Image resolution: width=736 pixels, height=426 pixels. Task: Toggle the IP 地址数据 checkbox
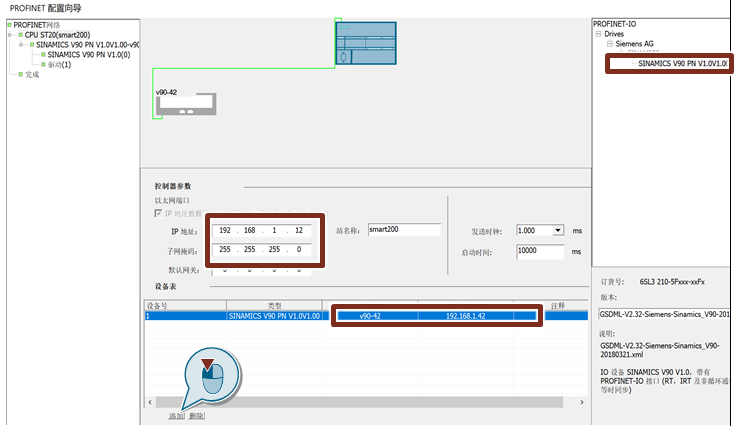coord(158,213)
